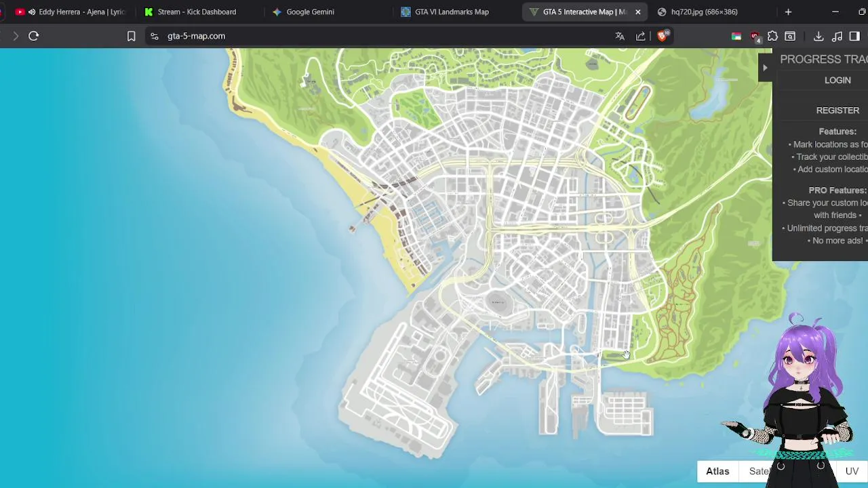Click the oval racetrack on the map
The image size is (868, 488).
(637, 102)
